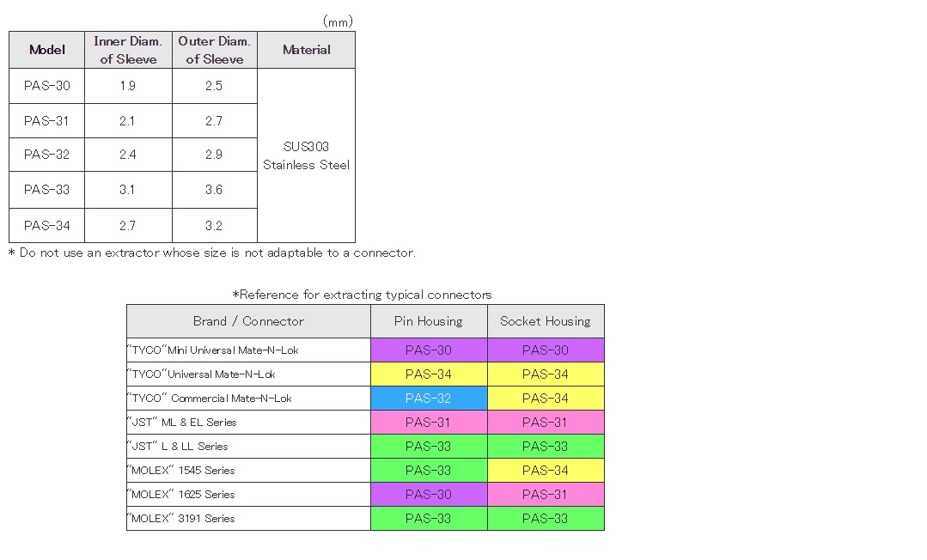Select PAS-33 in the Model column

(x=46, y=190)
